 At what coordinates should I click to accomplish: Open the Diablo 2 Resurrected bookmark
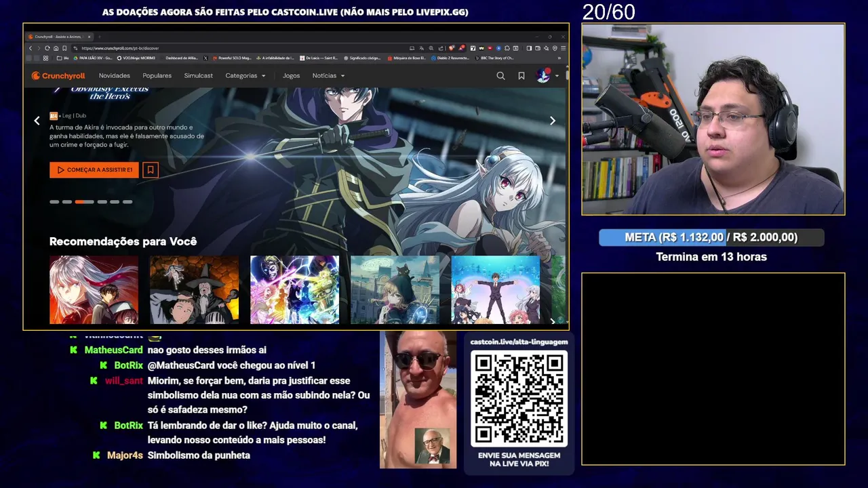pos(450,58)
